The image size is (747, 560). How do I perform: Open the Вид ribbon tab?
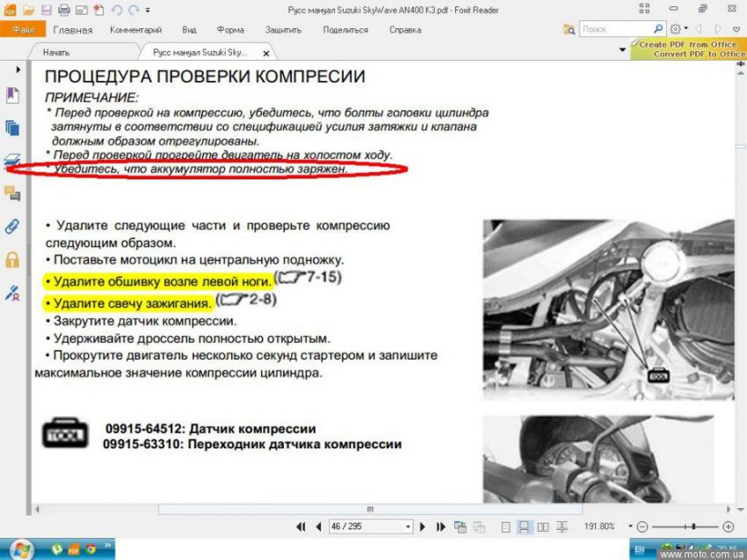point(189,30)
